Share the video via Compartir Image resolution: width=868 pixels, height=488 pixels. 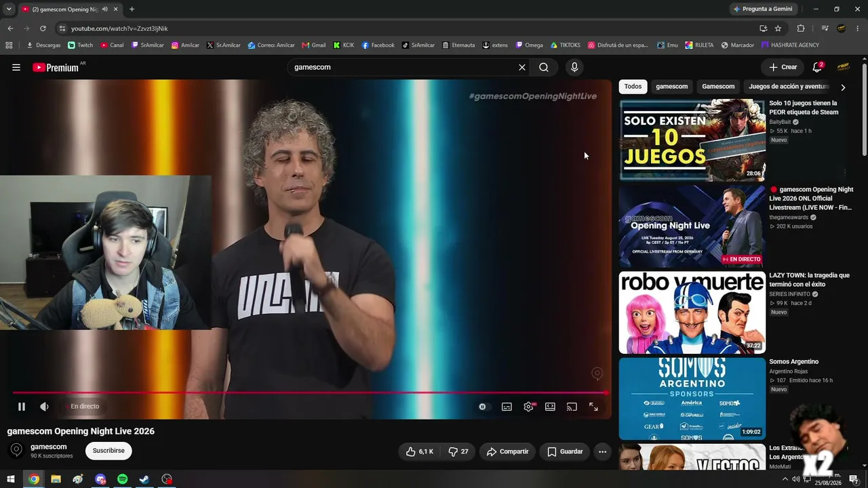(x=507, y=451)
